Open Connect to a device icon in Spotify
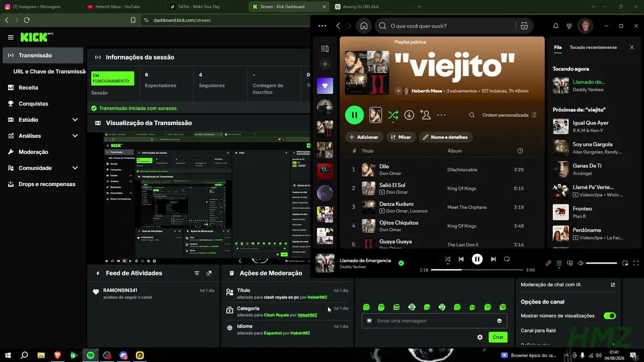 (570, 263)
